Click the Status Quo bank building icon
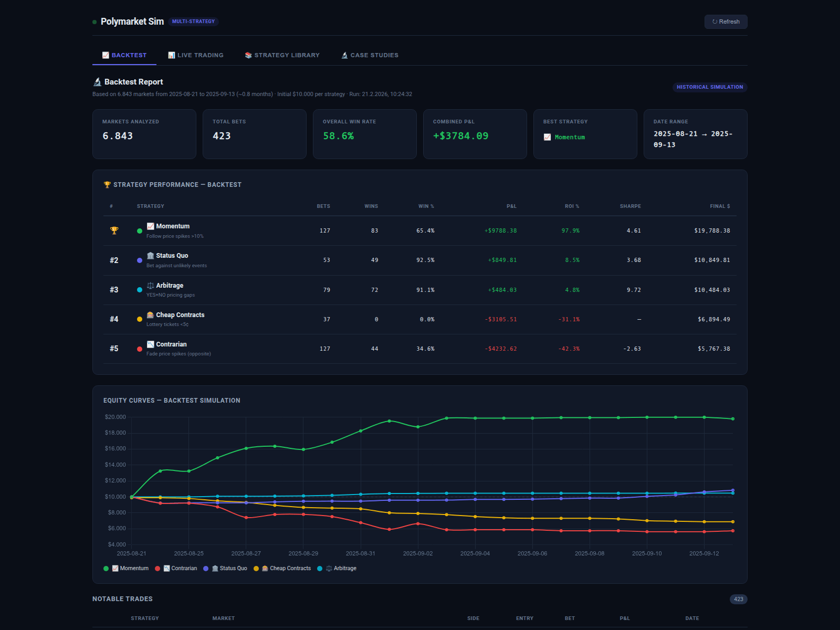Viewport: 840px width, 630px height. click(x=150, y=256)
